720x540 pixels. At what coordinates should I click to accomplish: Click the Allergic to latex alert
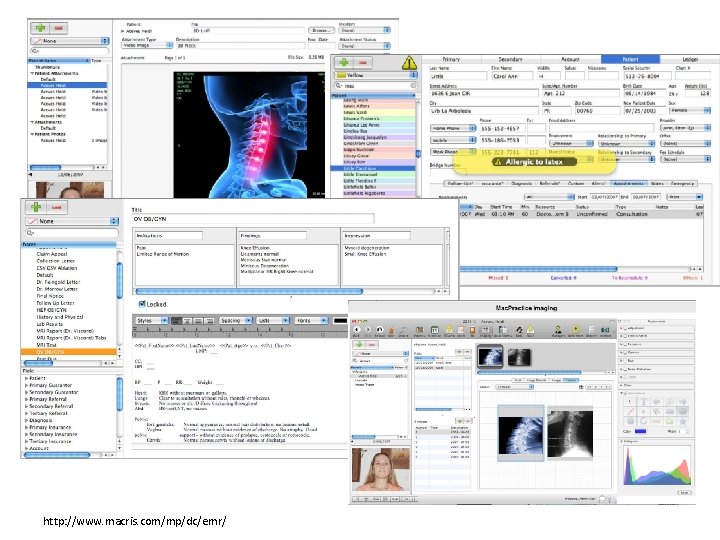coord(534,162)
